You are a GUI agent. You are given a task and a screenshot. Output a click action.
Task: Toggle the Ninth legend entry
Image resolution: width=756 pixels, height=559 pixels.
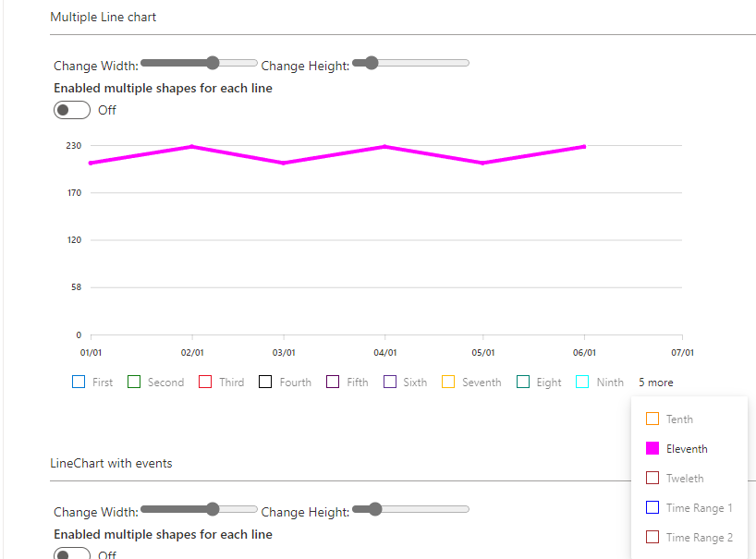coord(599,382)
